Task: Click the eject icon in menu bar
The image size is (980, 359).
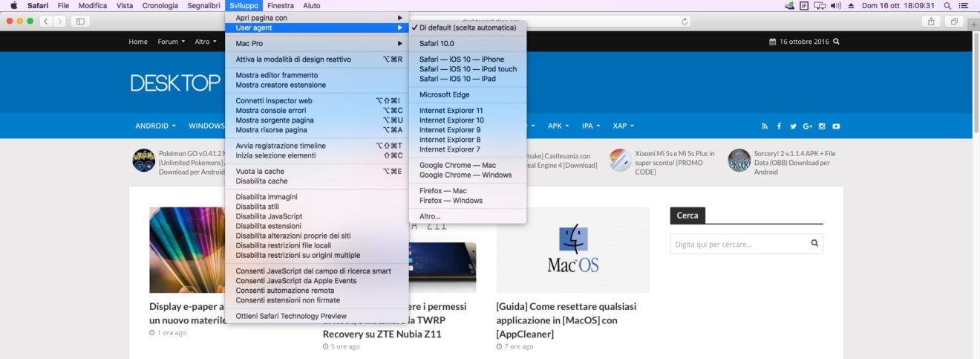Action: [852, 5]
